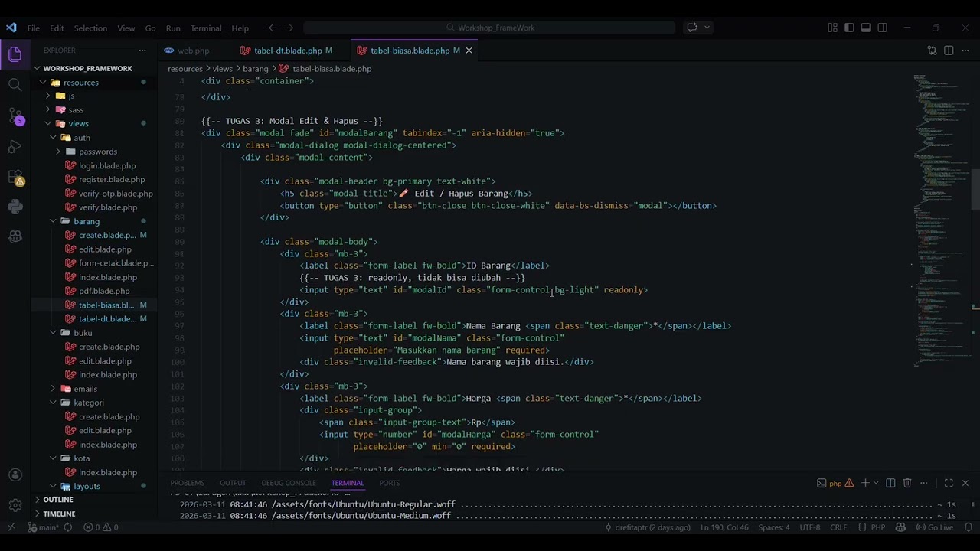Open the Accounts icon in activity bar
This screenshot has height=551, width=980.
point(15,475)
